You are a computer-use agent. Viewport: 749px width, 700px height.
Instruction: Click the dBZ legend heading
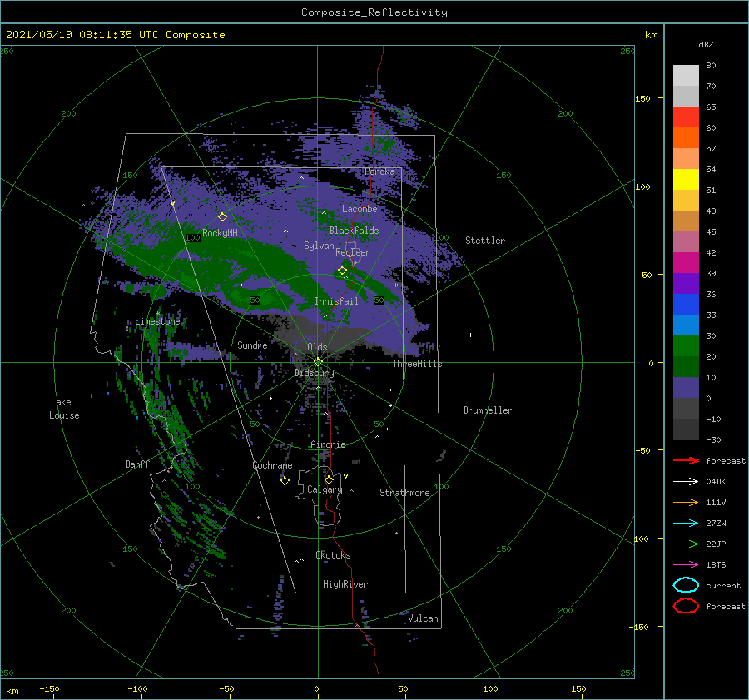point(706,44)
